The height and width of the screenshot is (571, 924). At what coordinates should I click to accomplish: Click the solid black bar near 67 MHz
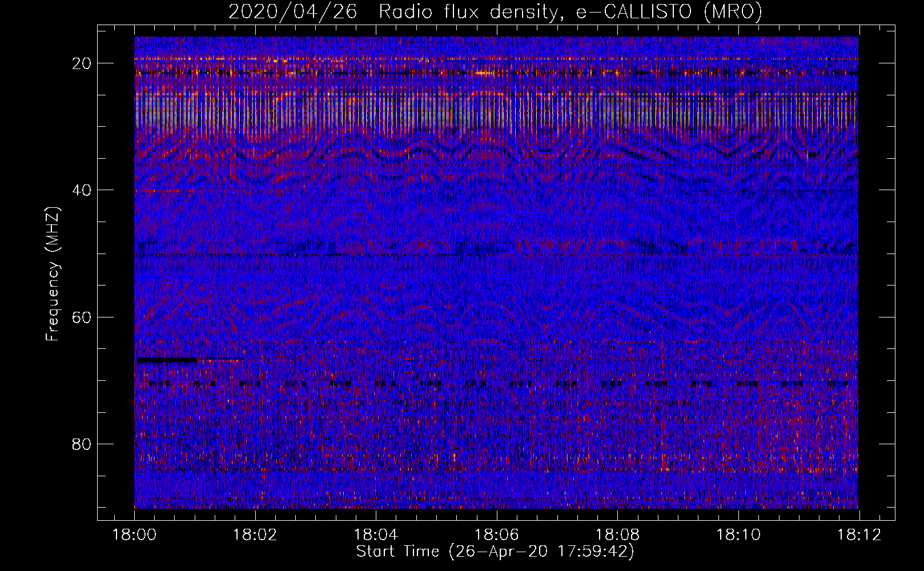[x=167, y=360]
